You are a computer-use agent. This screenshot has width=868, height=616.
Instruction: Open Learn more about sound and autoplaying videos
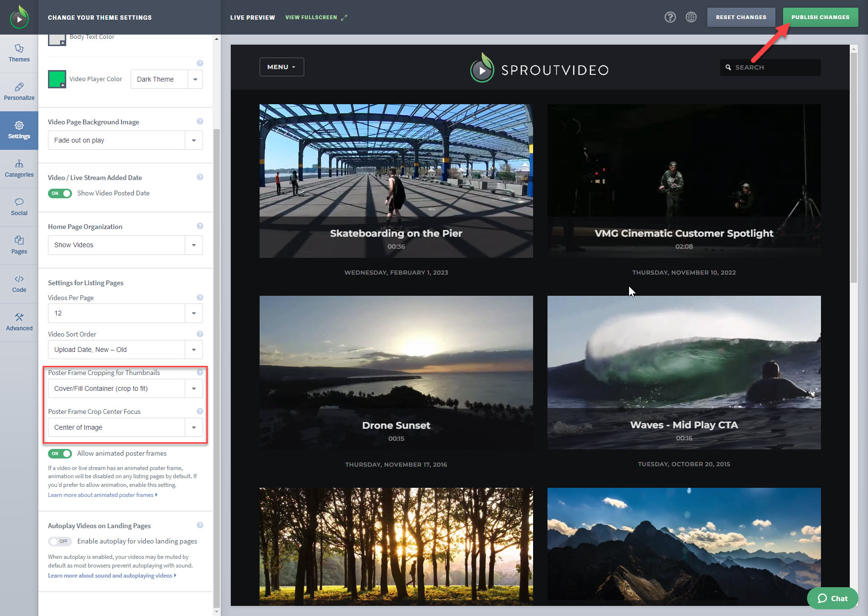112,576
